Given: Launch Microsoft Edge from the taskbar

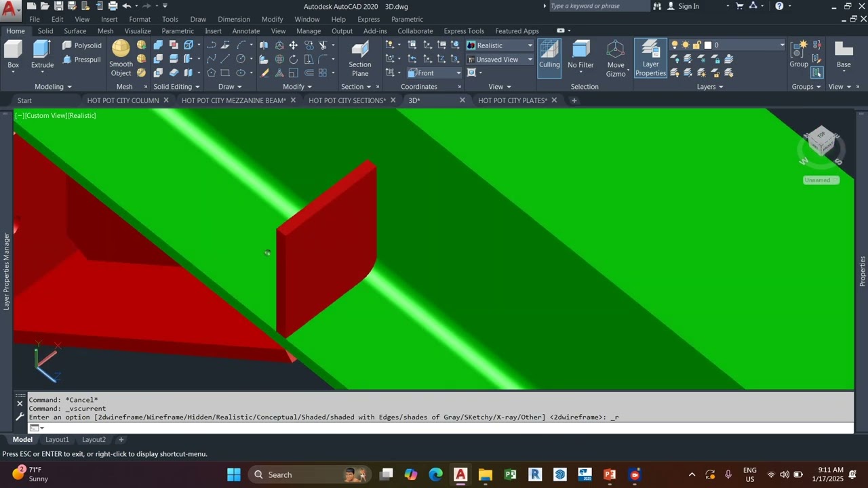Looking at the screenshot, I should (x=435, y=474).
